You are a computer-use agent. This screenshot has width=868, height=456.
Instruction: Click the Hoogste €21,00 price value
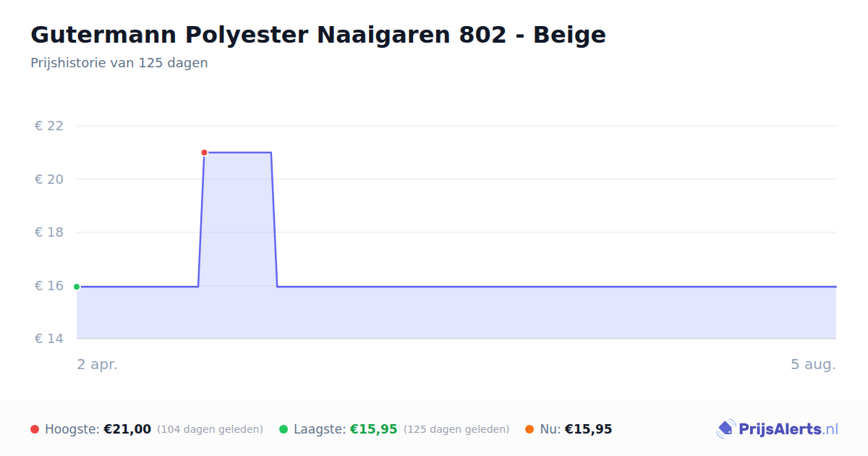(127, 429)
